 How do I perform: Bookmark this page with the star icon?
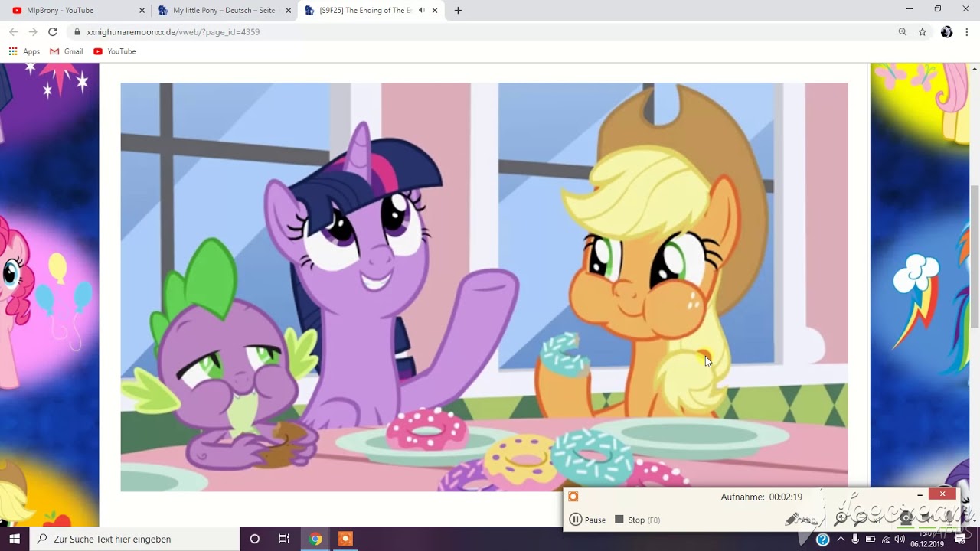point(923,32)
